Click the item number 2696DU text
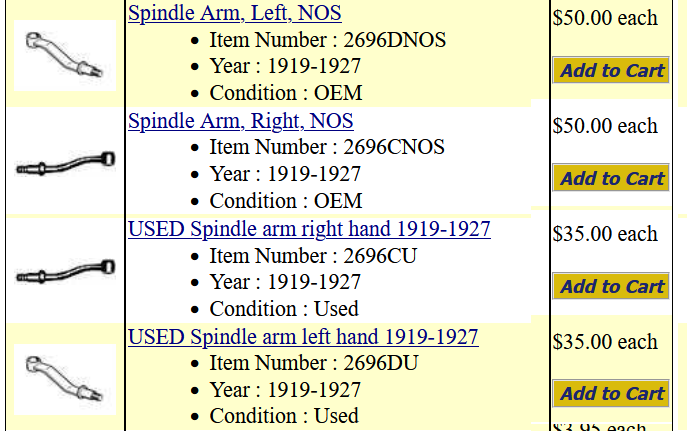The height and width of the screenshot is (431, 687). 313,363
